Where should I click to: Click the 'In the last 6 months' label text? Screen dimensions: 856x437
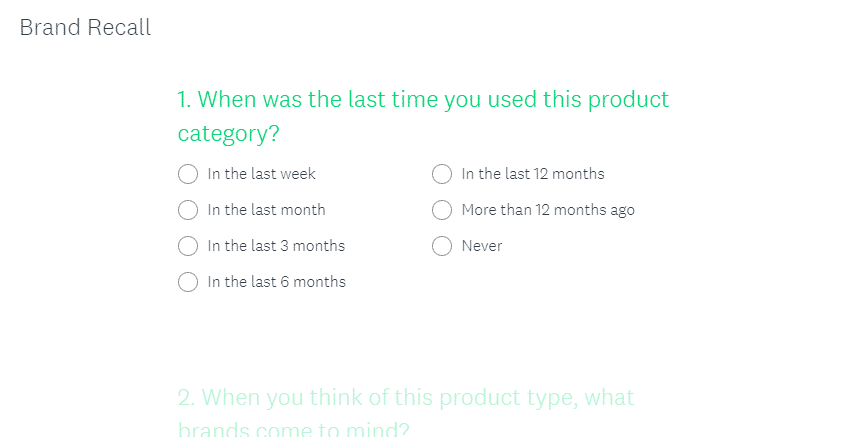point(276,282)
